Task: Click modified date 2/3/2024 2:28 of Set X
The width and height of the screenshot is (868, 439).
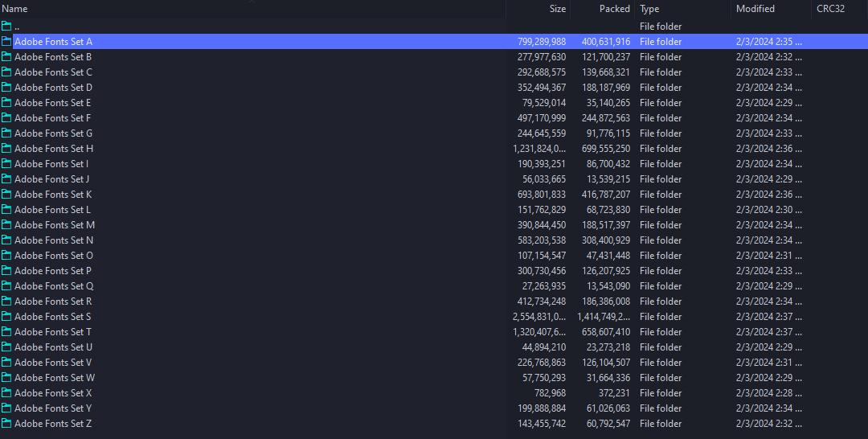Action: (x=769, y=393)
